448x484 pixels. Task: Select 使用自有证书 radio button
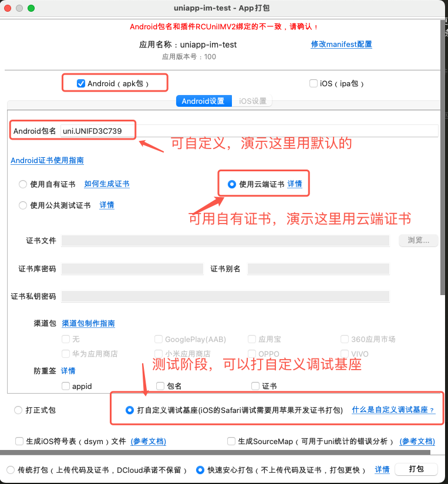coord(23,184)
